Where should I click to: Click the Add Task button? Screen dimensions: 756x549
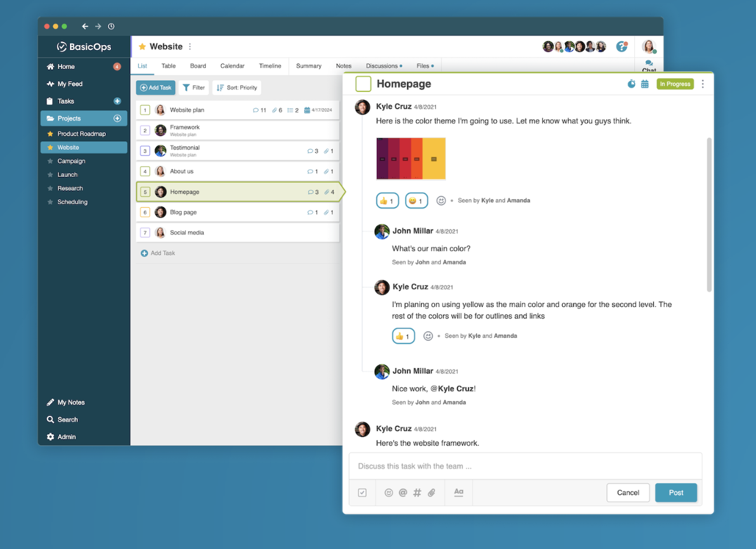click(155, 87)
